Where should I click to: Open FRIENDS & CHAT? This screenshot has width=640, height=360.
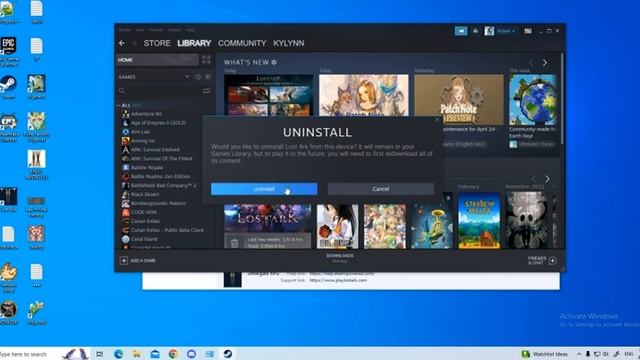[x=542, y=260]
